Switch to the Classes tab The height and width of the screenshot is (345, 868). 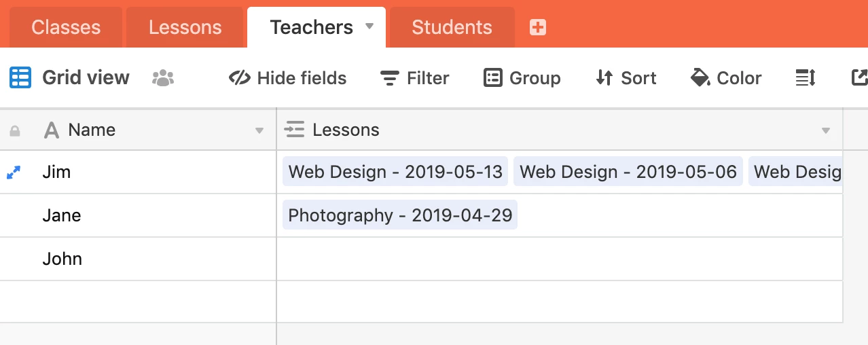pyautogui.click(x=66, y=27)
